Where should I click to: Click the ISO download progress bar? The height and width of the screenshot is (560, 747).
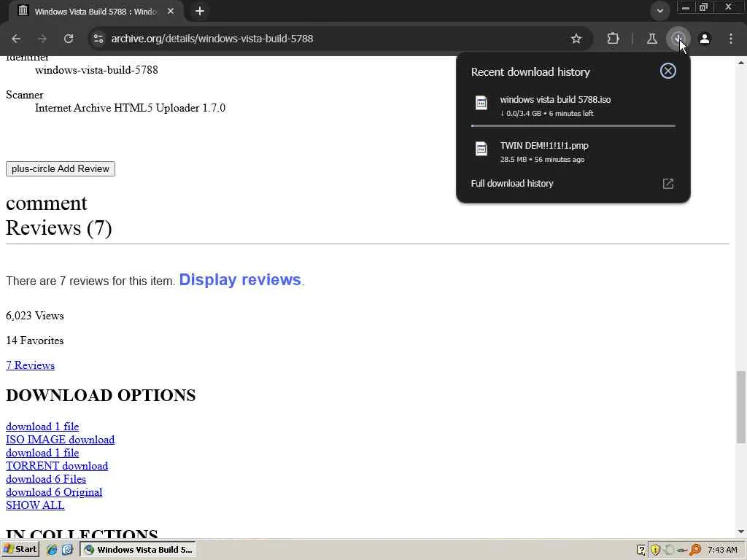click(x=573, y=125)
